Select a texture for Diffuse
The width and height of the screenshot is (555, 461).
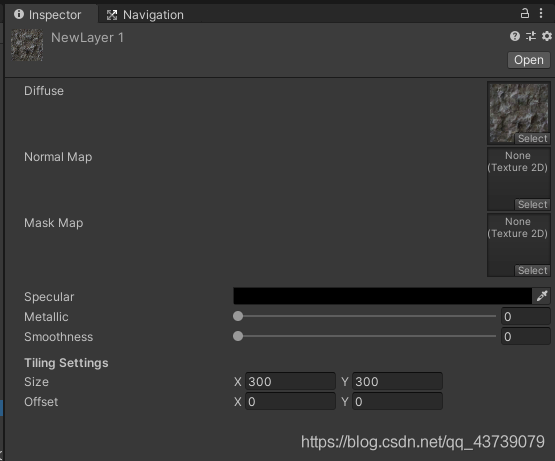tap(532, 138)
